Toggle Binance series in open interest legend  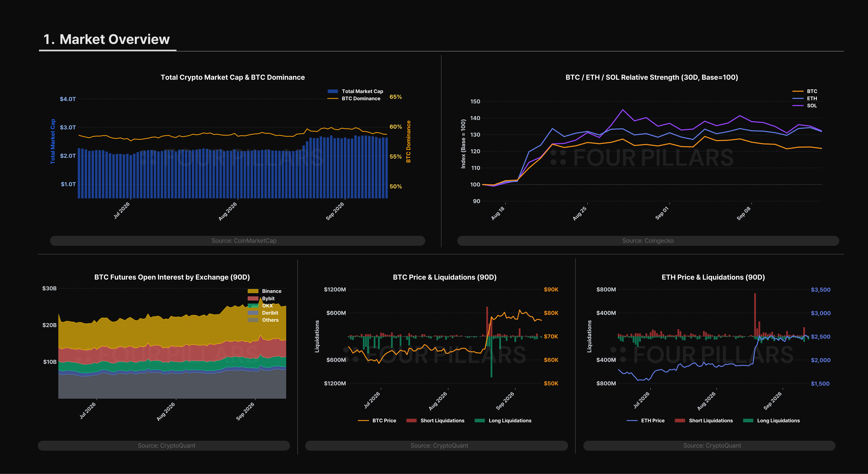click(265, 291)
